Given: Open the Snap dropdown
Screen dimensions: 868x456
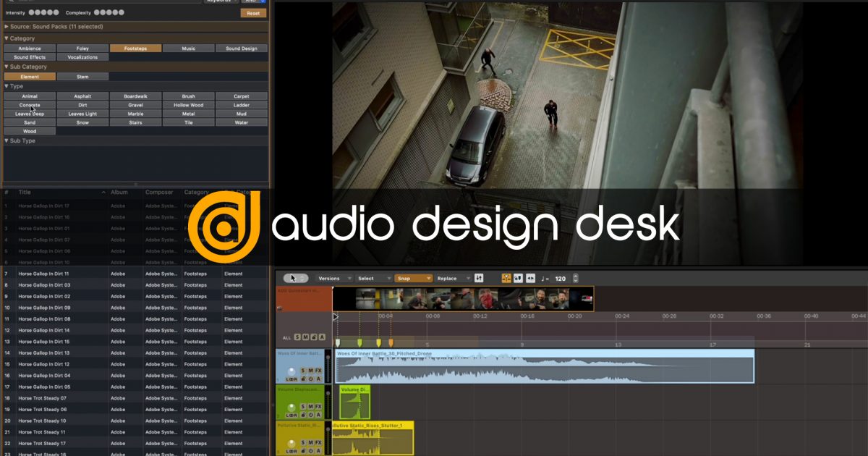Looking at the screenshot, I should click(x=413, y=278).
